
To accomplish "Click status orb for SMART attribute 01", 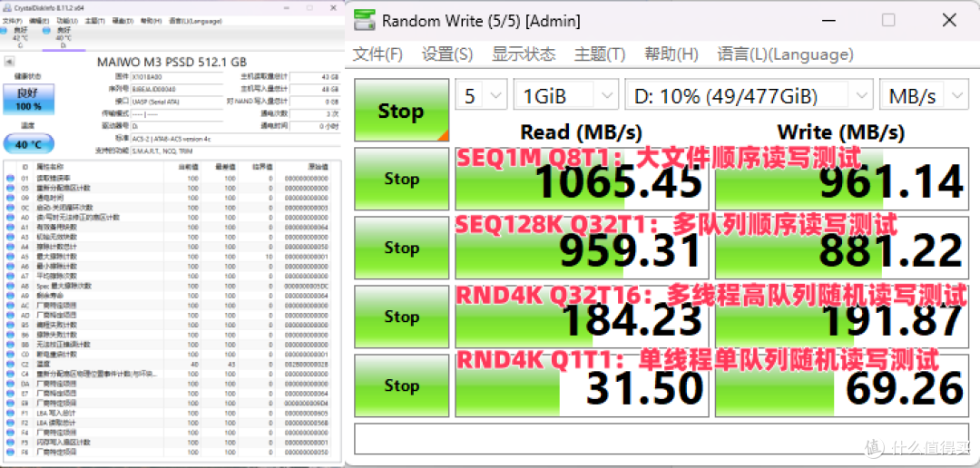I will (x=9, y=178).
